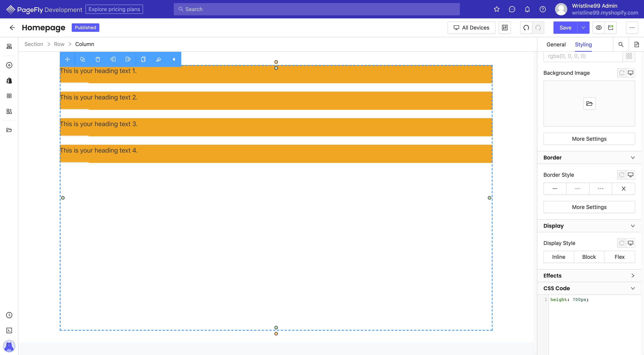
Task: Click More Settings under Border Style
Action: 589,207
